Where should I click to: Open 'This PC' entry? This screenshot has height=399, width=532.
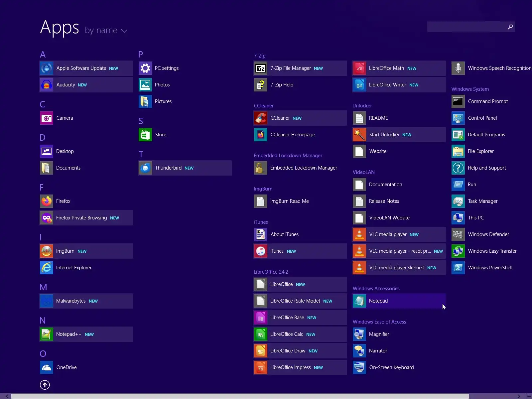[491, 218]
